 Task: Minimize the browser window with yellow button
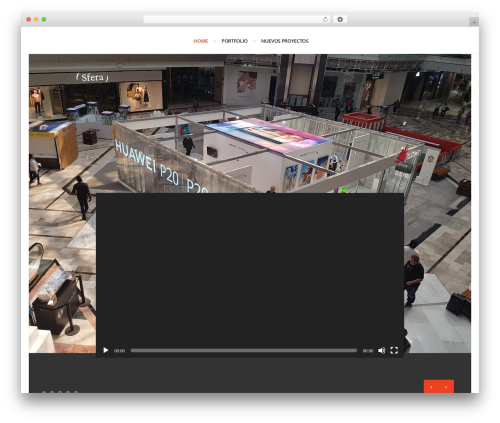pyautogui.click(x=36, y=20)
